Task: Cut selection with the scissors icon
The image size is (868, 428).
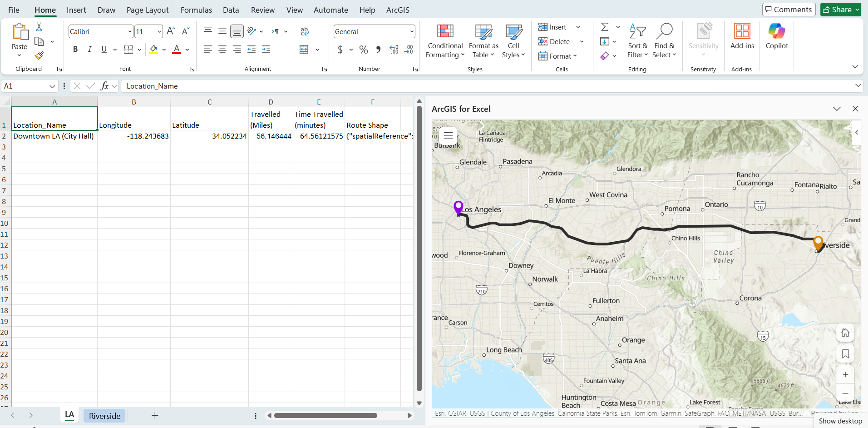Action: 39,27
